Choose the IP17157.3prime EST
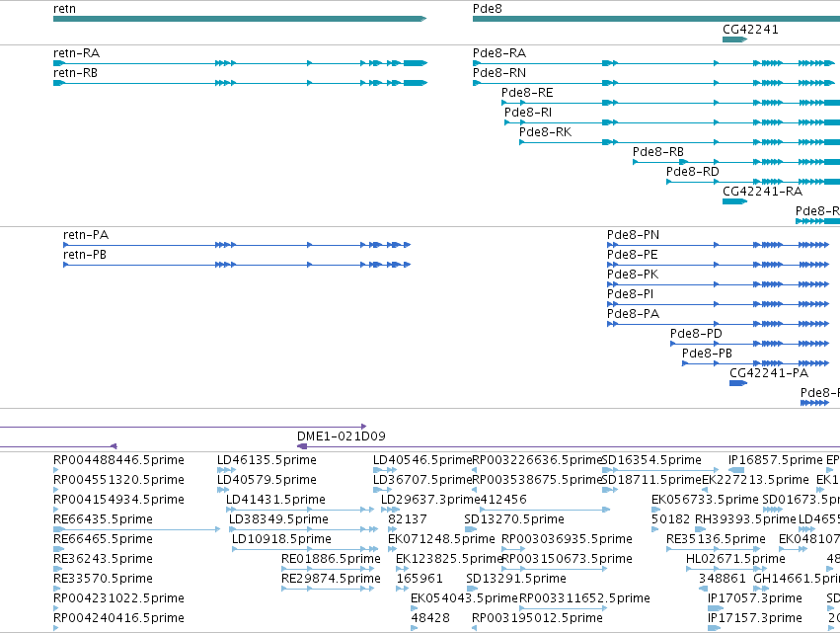The height and width of the screenshot is (633, 840). (x=755, y=618)
